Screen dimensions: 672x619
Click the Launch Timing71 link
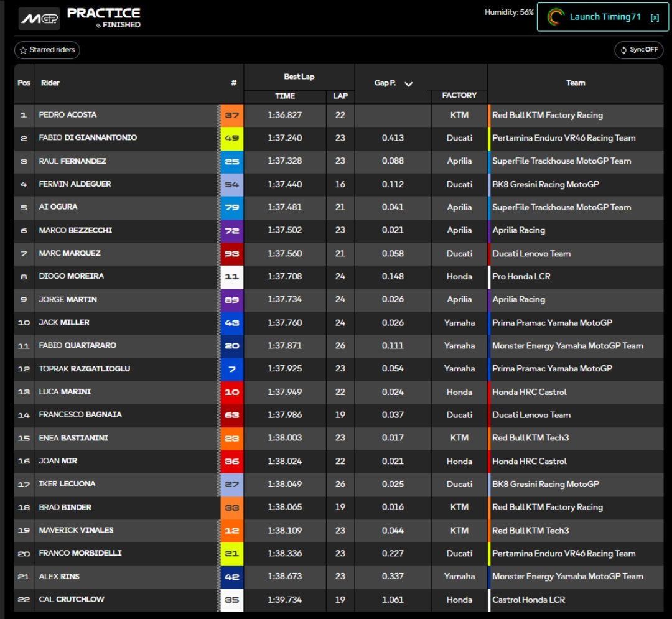coord(605,17)
